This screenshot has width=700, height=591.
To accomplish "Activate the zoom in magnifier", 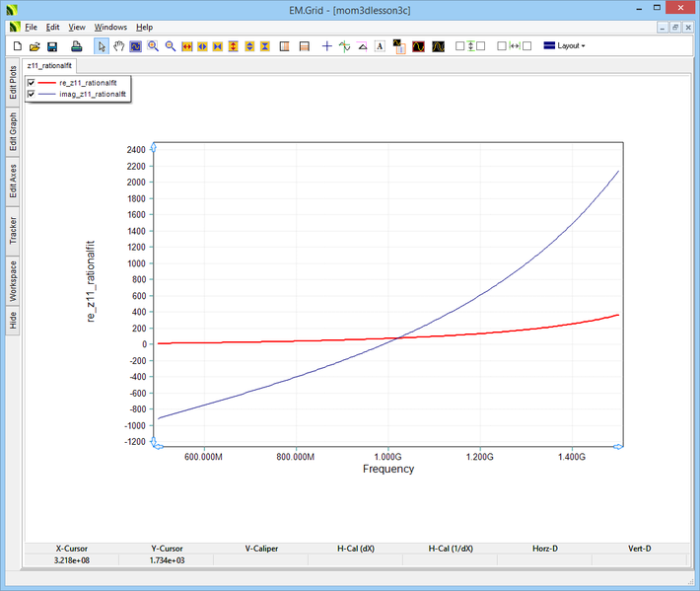I will (x=153, y=46).
